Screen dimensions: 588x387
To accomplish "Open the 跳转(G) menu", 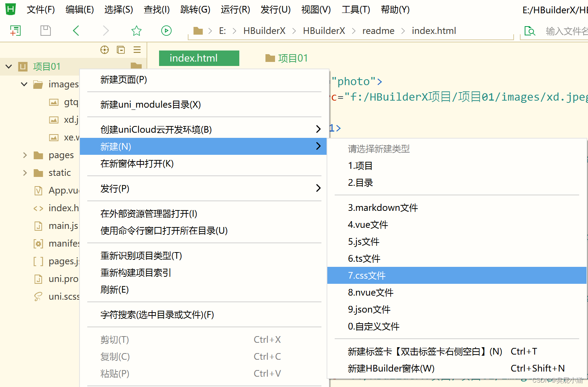I will (x=195, y=10).
